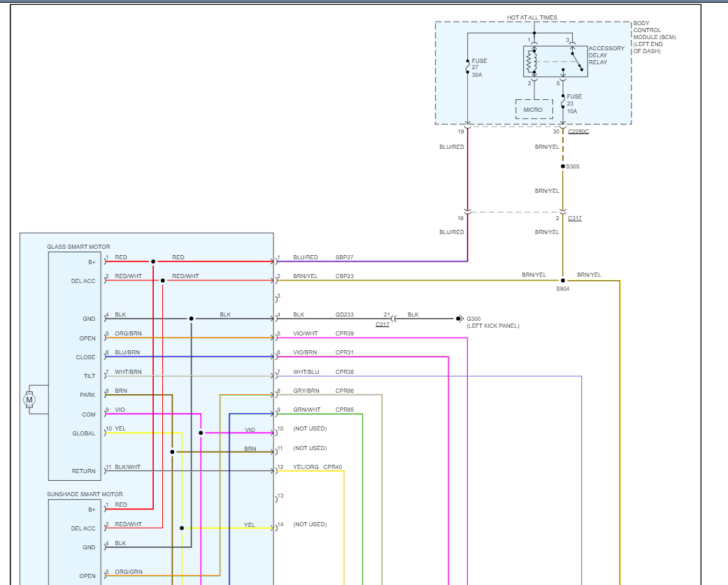Image resolution: width=728 pixels, height=585 pixels.
Task: Open the C2280C connector link
Action: [x=579, y=131]
